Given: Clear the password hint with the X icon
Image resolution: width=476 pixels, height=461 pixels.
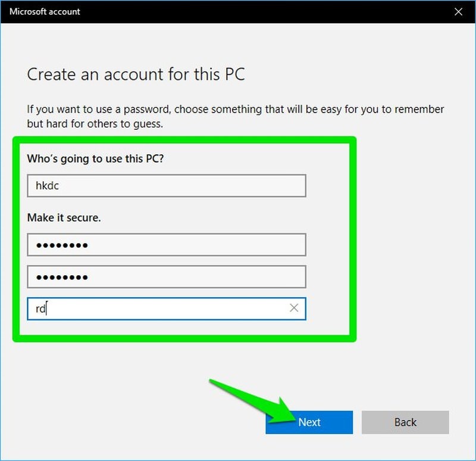Looking at the screenshot, I should (x=294, y=309).
